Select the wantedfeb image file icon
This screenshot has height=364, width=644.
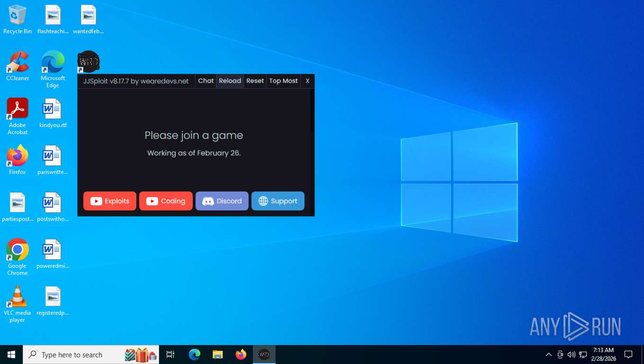pyautogui.click(x=89, y=20)
